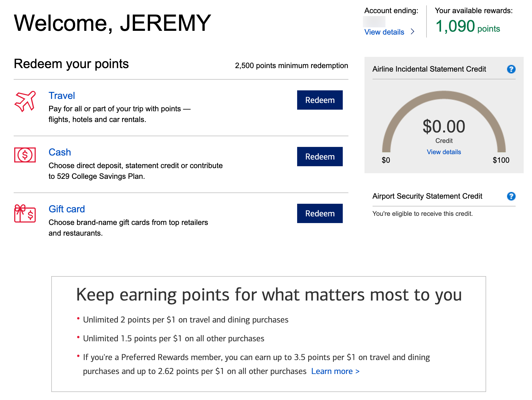Screen dimensions: 532x400
Task: Click the airline credit progress gauge arc
Action: (x=444, y=95)
